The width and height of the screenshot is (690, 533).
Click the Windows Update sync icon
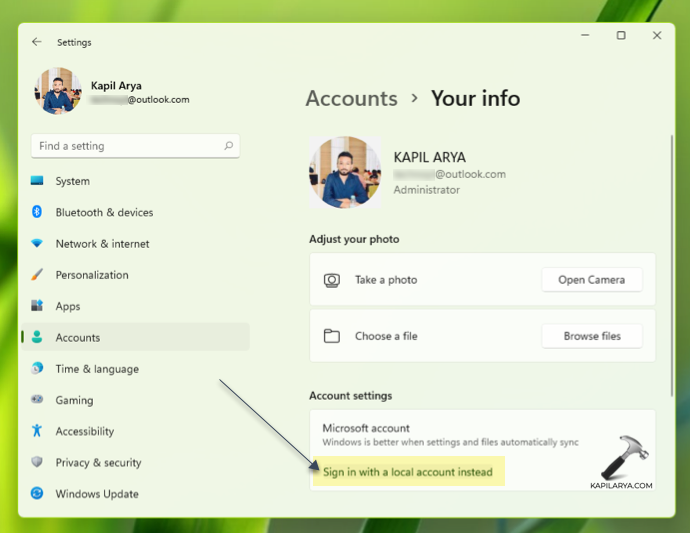tap(37, 493)
